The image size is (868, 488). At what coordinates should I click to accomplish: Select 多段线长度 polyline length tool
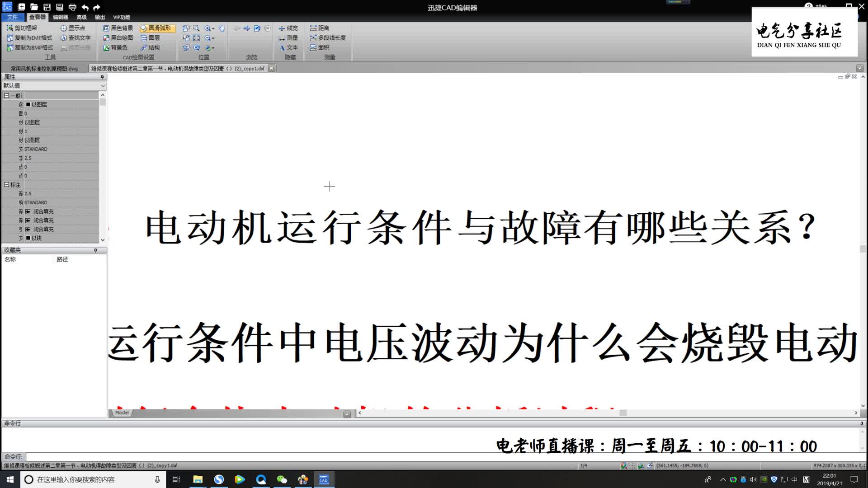328,38
